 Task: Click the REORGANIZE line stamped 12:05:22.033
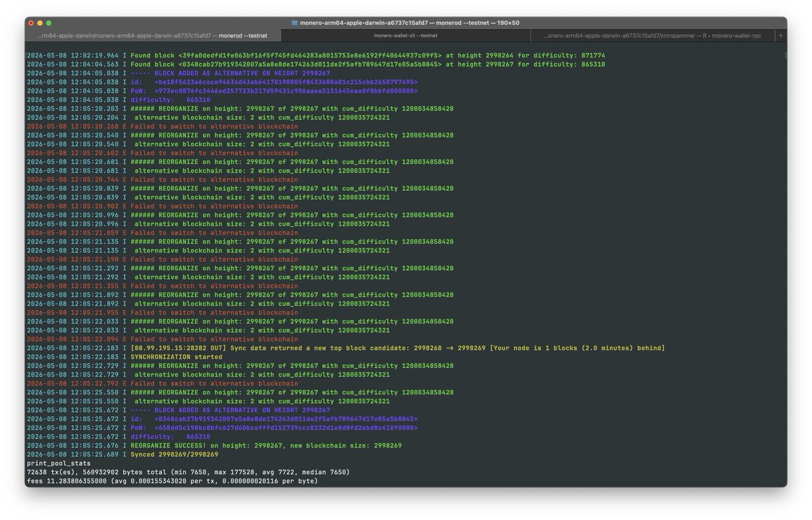(x=240, y=322)
